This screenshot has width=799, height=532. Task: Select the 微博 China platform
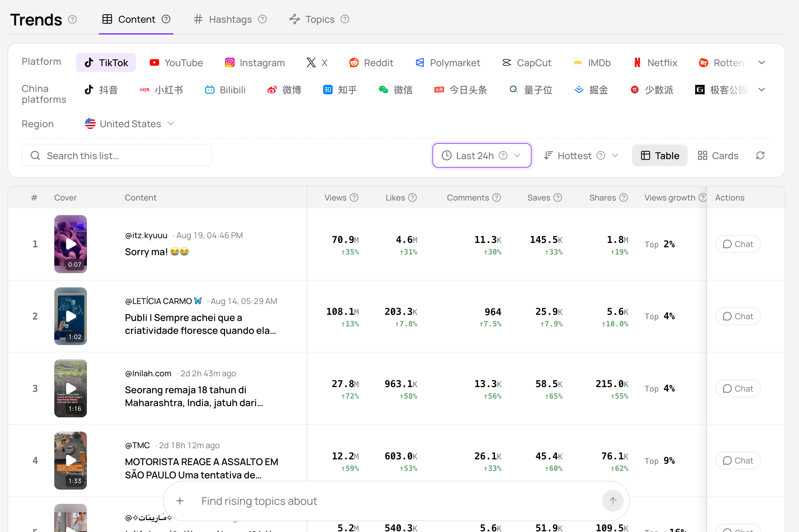click(284, 90)
